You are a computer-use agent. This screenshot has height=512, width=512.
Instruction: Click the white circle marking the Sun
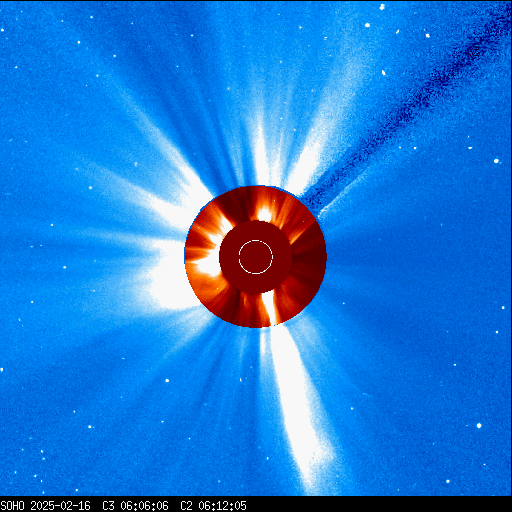pos(256,257)
